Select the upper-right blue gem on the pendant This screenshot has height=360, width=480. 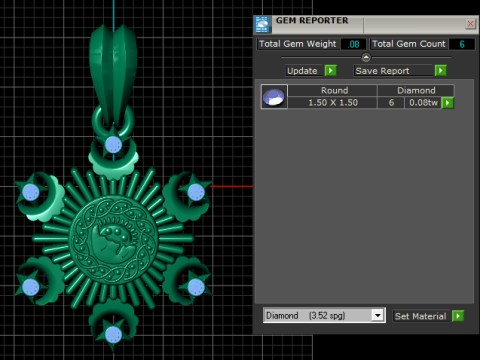(196, 192)
